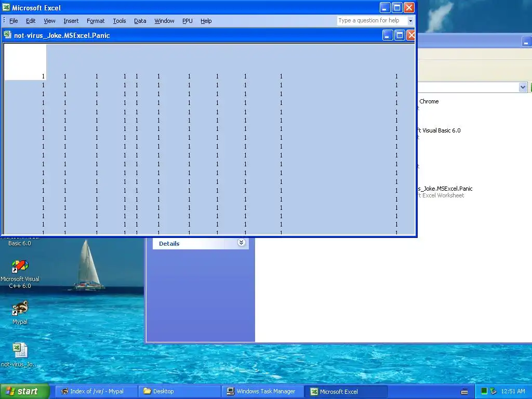
Task: Open the Tools menu
Action: 119,21
